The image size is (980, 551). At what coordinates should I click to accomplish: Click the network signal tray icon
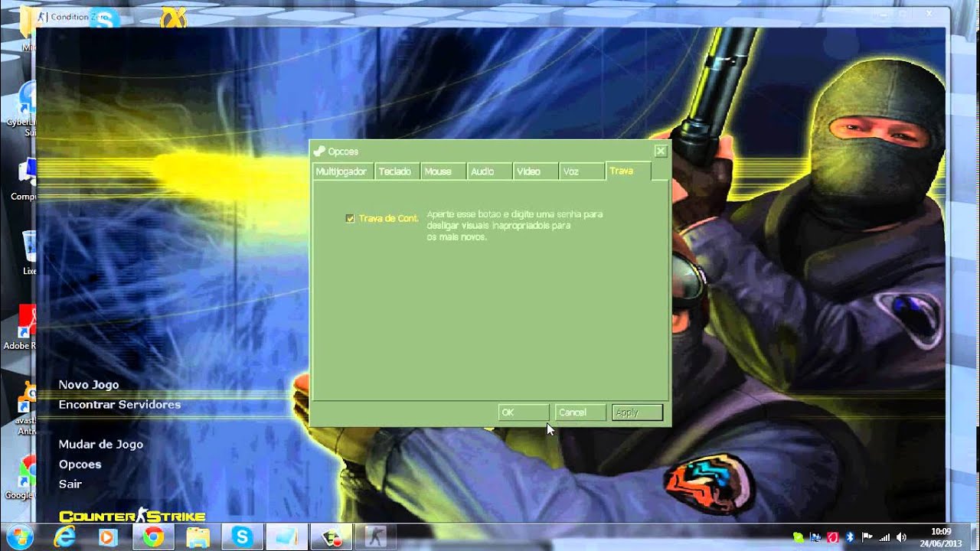coord(884,537)
